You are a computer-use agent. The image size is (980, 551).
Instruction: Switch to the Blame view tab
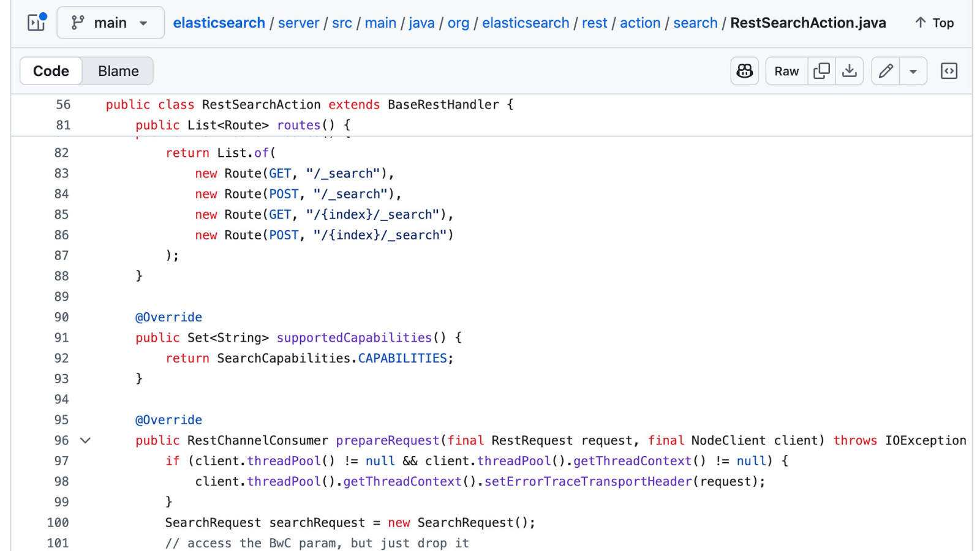click(x=118, y=71)
